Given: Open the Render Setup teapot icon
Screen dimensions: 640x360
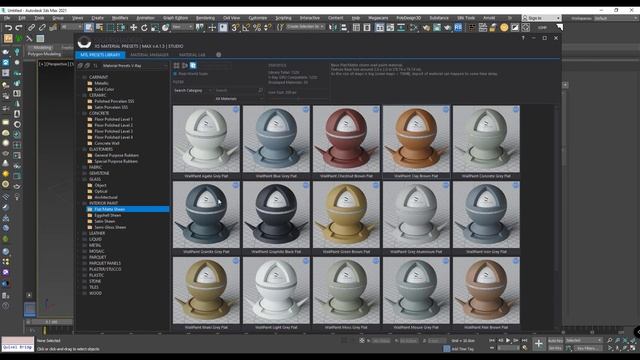Looking at the screenshot, I should pyautogui.click(x=426, y=28).
